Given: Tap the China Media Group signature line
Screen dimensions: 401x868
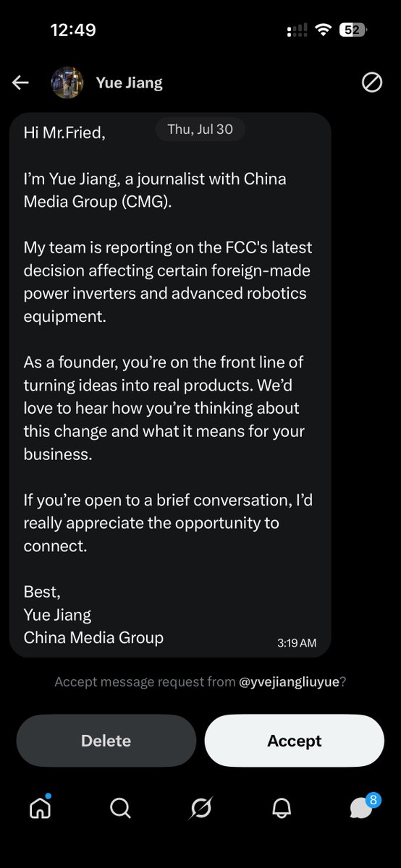Looking at the screenshot, I should pyautogui.click(x=93, y=637).
